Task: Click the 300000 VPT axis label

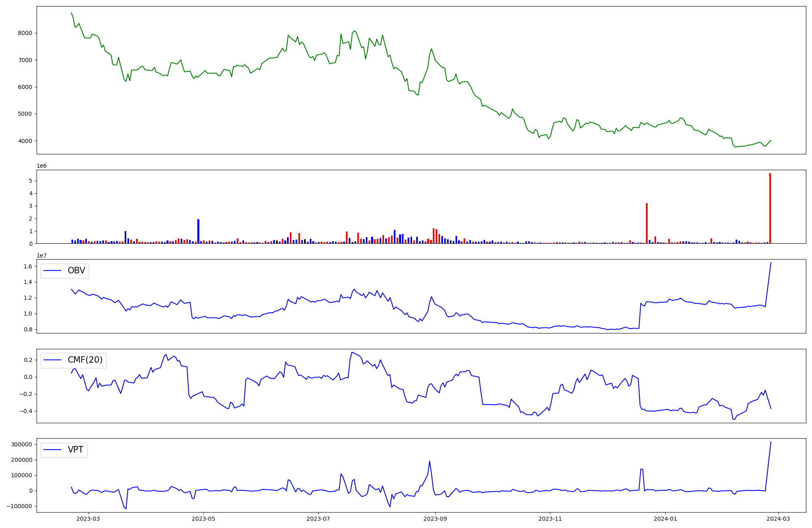Action: point(22,444)
